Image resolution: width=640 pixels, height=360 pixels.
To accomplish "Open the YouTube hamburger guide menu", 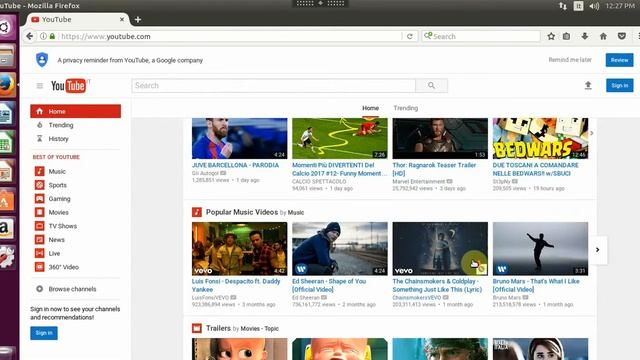I will [40, 86].
